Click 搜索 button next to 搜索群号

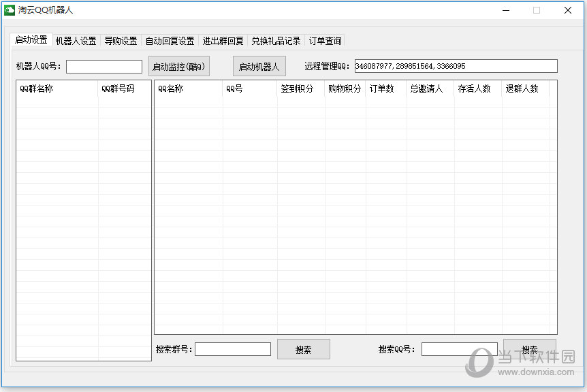pos(303,349)
